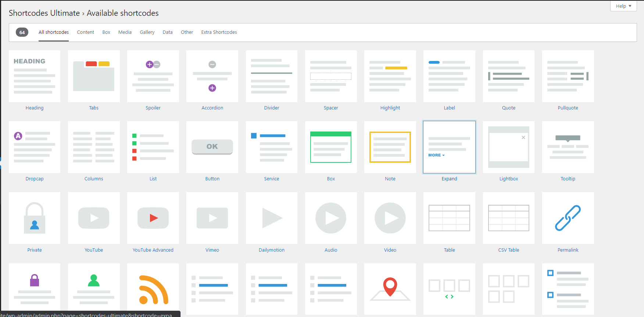
Task: Open the Expand shortcode tile
Action: coord(449,147)
